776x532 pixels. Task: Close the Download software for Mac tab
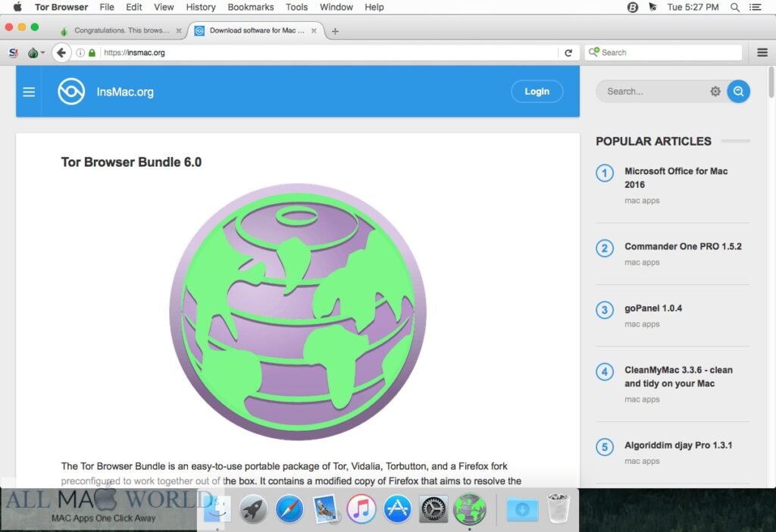tap(314, 30)
